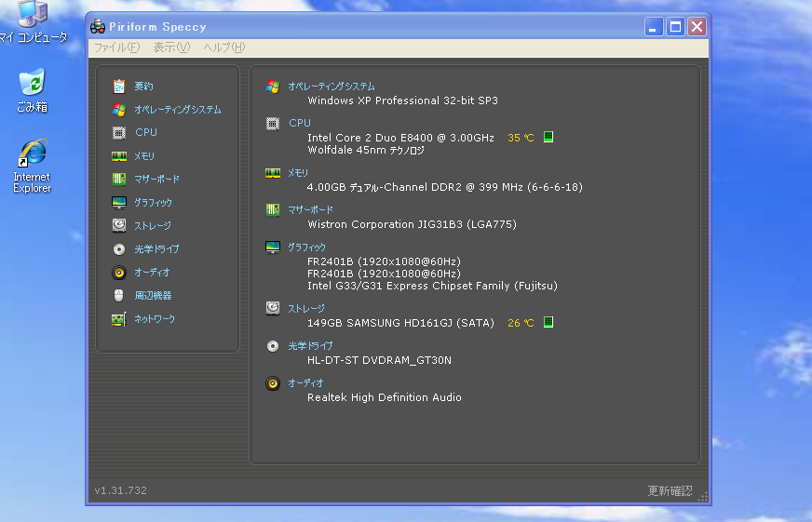Screen dimensions: 812x522
Task: Click optical disc icon in summary panel
Action: (273, 345)
